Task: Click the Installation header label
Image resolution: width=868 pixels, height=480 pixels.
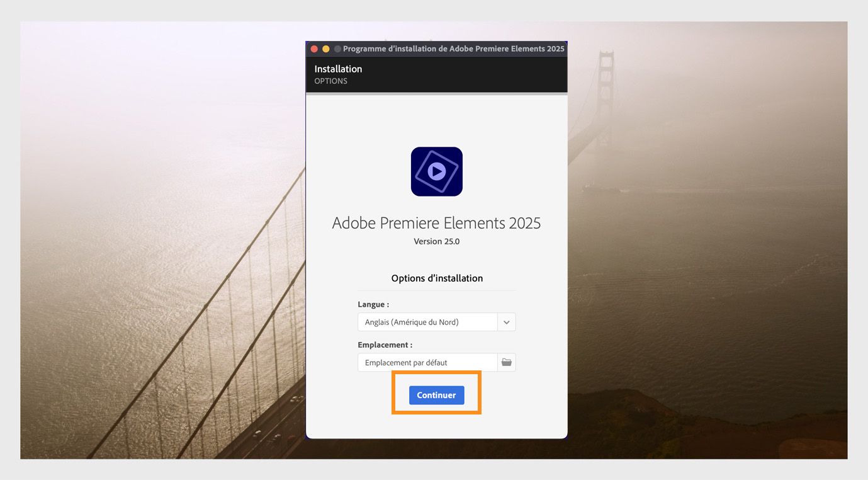Action: [338, 69]
